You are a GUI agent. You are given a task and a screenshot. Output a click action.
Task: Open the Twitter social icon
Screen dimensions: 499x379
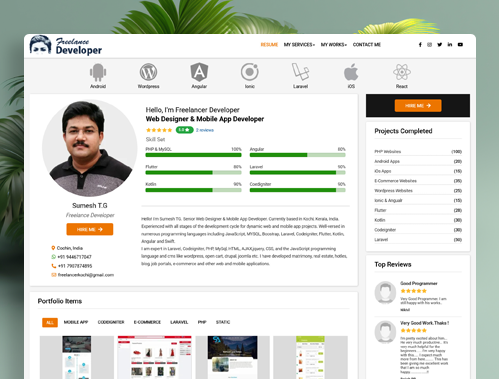pyautogui.click(x=440, y=45)
